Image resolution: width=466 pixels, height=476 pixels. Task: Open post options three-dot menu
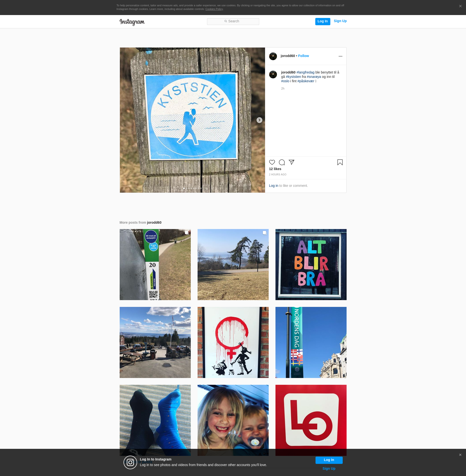[340, 56]
